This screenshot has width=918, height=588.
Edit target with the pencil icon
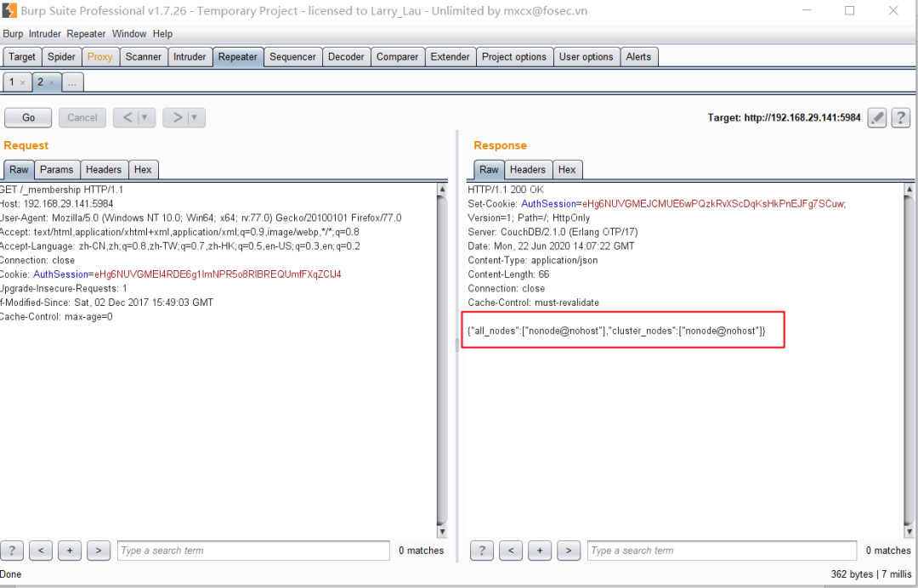click(877, 117)
